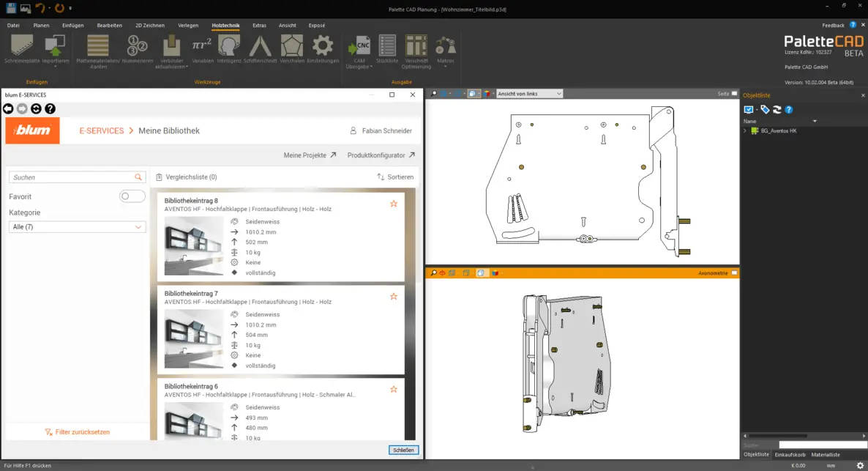The width and height of the screenshot is (868, 471).
Task: Click the forward arrow in blum E-SERVICES
Action: [22, 108]
